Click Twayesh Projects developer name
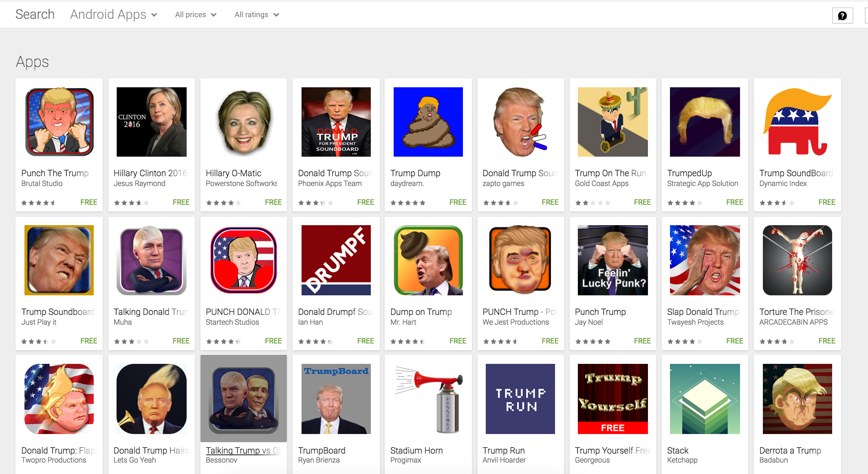This screenshot has width=868, height=474. tap(695, 322)
